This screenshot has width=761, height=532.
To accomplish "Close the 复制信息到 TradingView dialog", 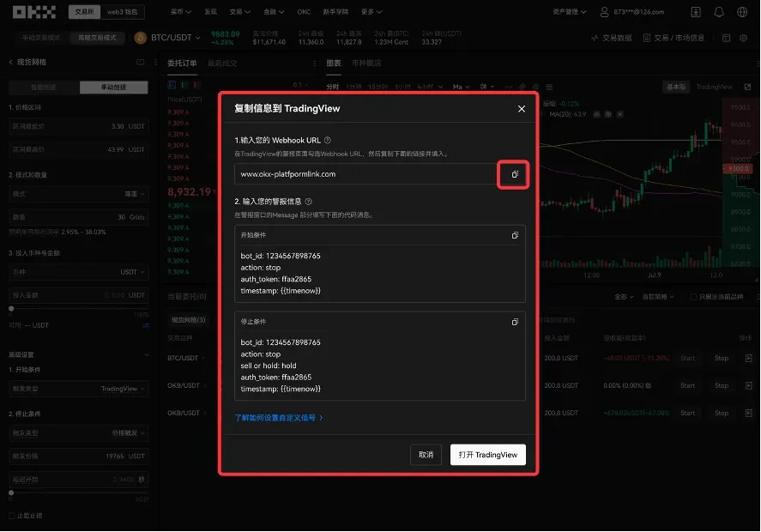I will click(522, 109).
